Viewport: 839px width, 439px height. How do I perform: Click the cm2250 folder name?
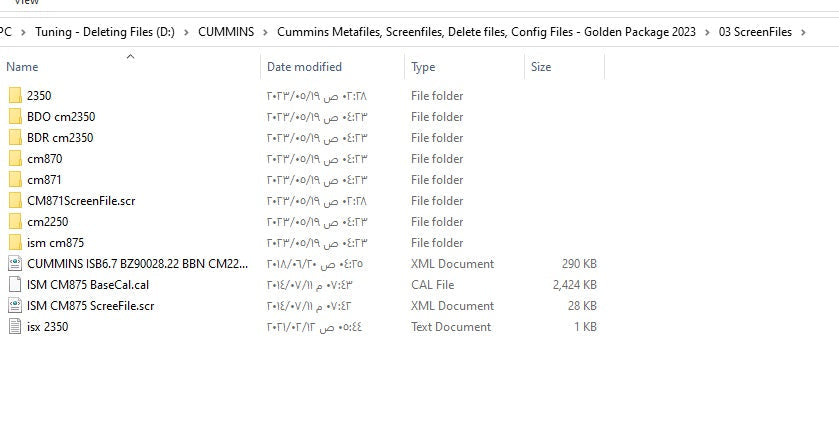tap(48, 222)
